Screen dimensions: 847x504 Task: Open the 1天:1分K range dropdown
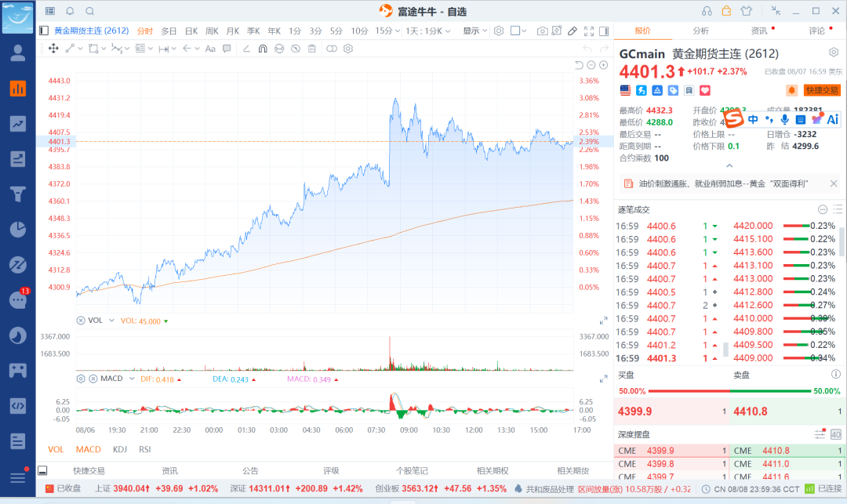428,31
